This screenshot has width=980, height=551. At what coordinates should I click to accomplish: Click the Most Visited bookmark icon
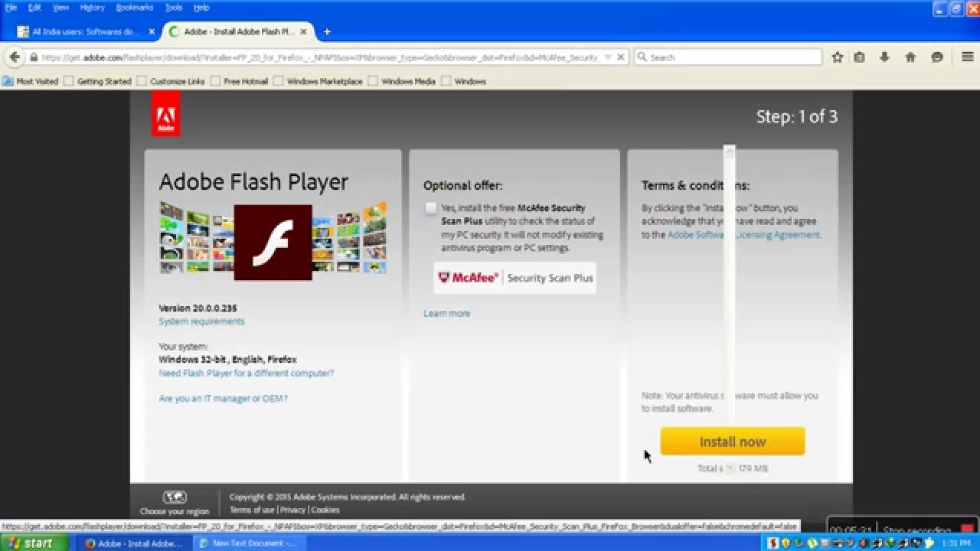[8, 81]
